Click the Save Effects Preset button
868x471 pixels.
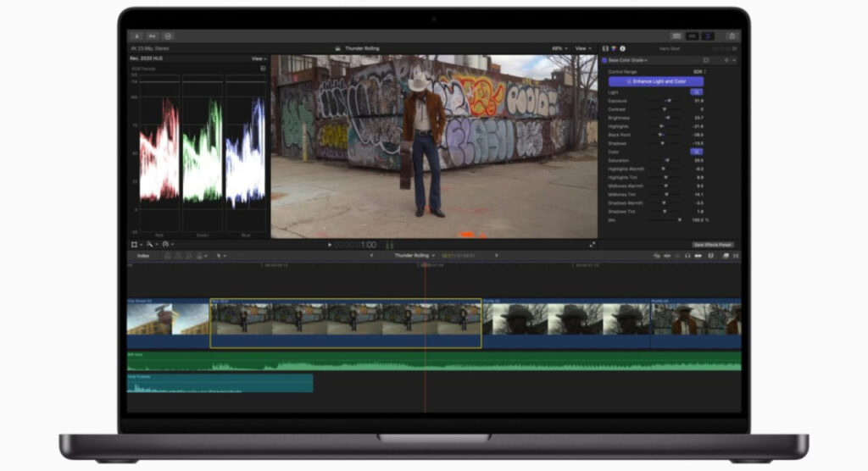713,245
